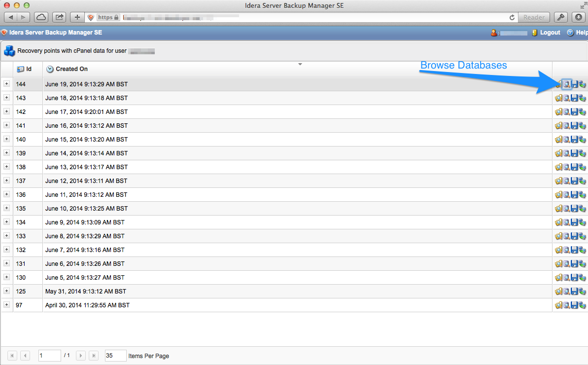Viewport: 588px width, 365px height.
Task: Download recovery point 139 with floppy icon
Action: 575,153
